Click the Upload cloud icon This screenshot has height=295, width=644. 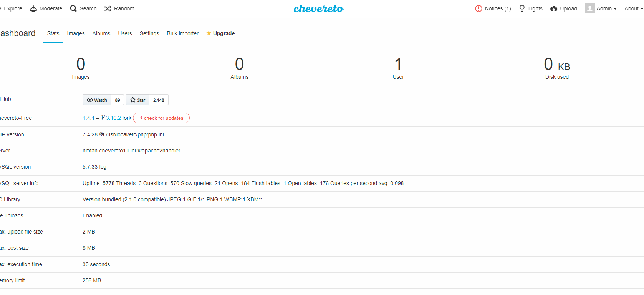(x=554, y=8)
